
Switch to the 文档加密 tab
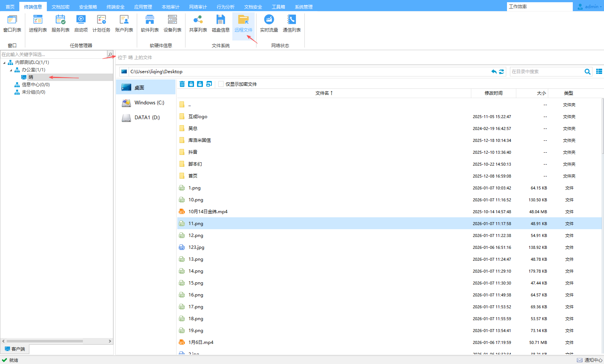point(60,7)
